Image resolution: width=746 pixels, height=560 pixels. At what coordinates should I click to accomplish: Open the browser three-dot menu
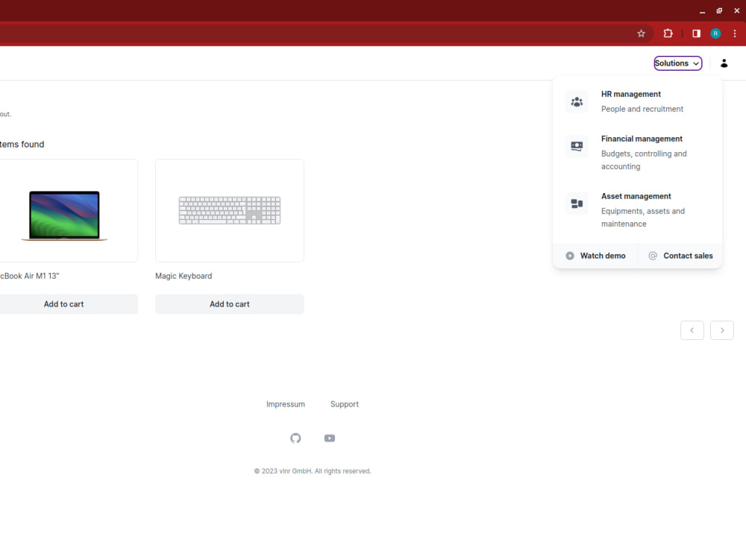(x=735, y=34)
